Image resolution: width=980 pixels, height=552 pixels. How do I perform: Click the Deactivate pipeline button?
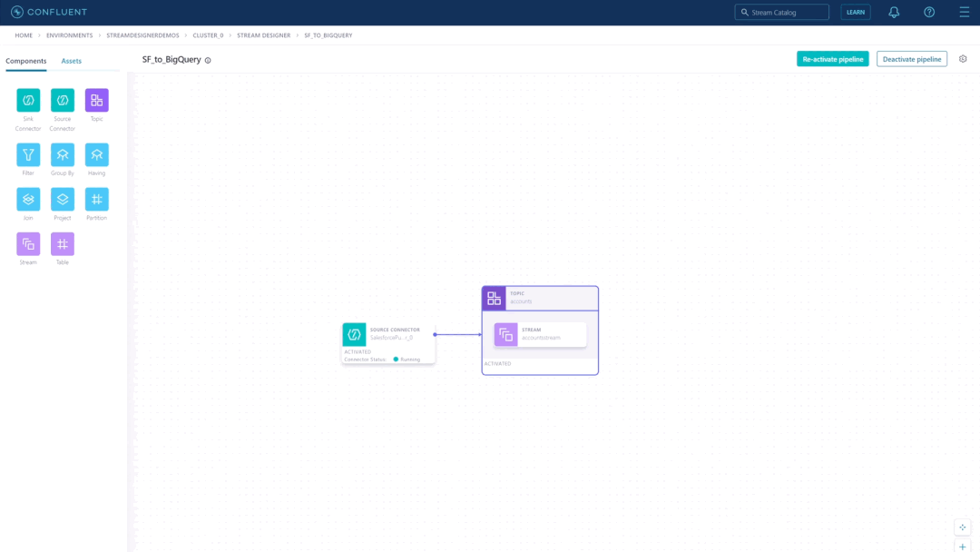point(912,59)
